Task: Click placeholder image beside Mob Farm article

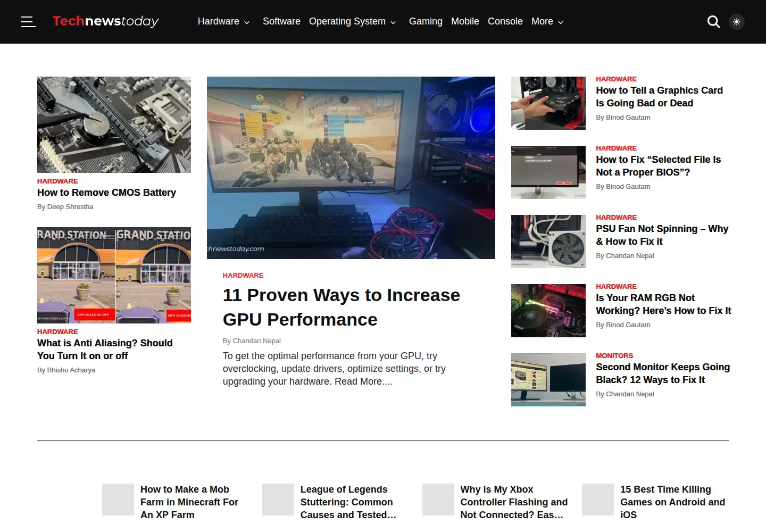Action: pos(118,500)
